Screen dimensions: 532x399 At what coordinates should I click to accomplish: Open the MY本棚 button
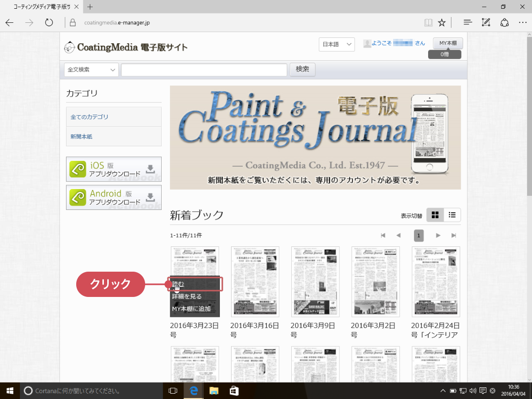[x=448, y=43]
